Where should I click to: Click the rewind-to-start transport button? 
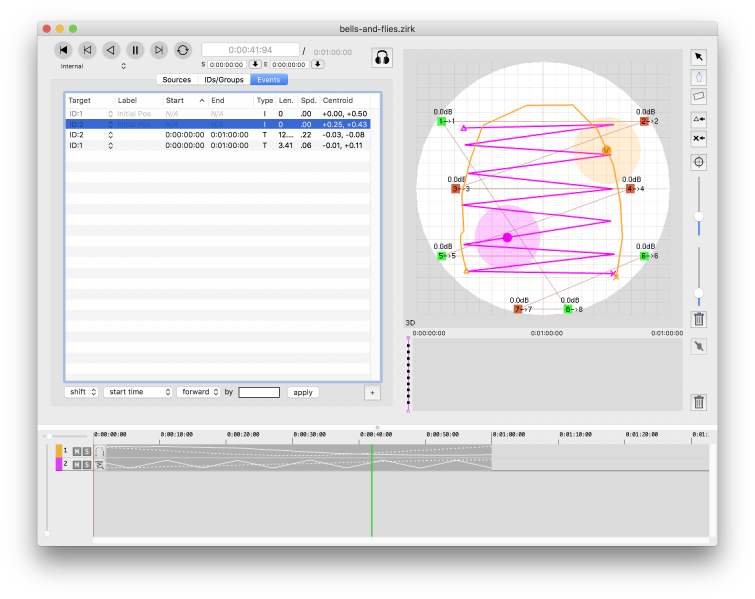63,50
